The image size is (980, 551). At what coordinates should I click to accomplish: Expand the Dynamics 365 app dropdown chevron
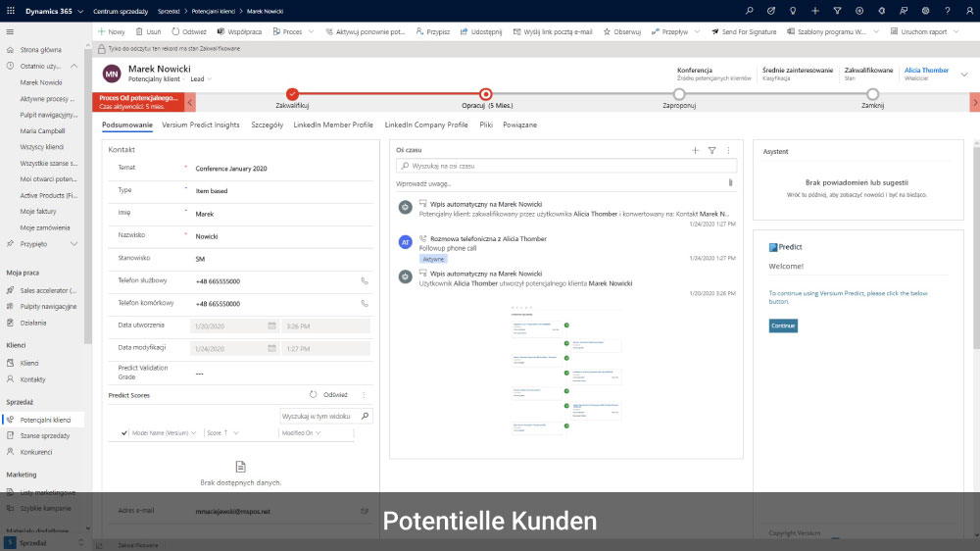point(80,11)
